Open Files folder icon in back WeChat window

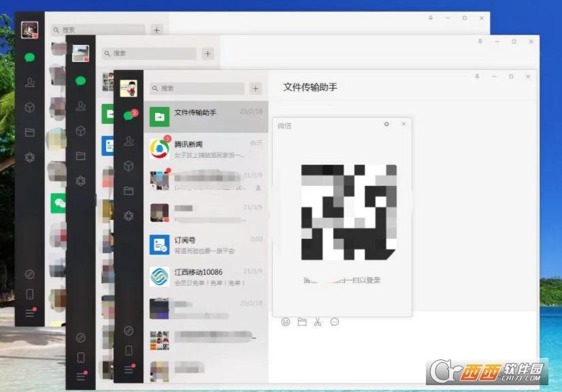tap(30, 132)
